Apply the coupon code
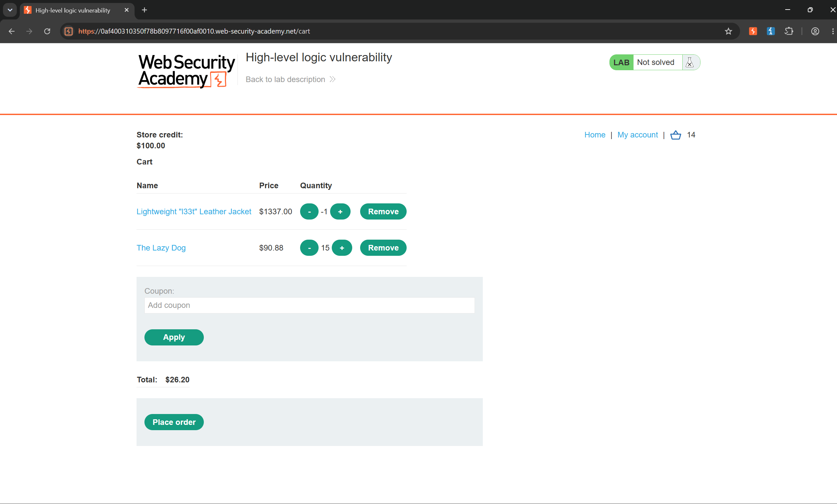Screen dimensions: 837x504 (x=174, y=337)
